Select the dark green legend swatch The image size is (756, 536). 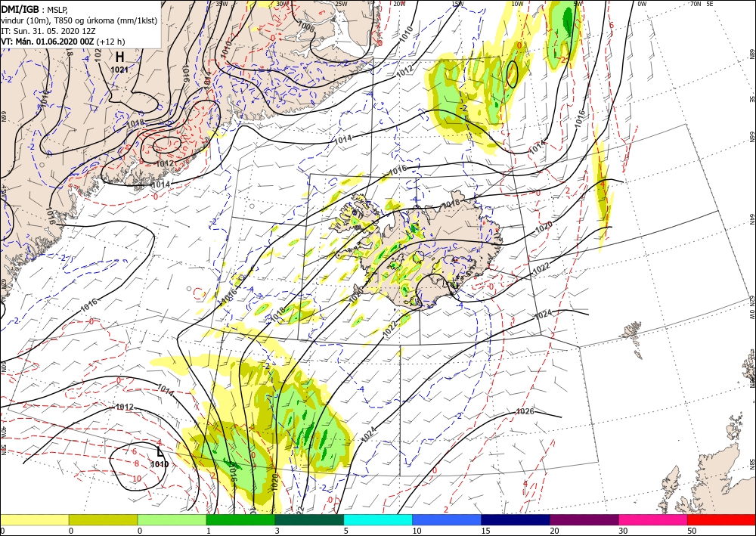click(309, 519)
